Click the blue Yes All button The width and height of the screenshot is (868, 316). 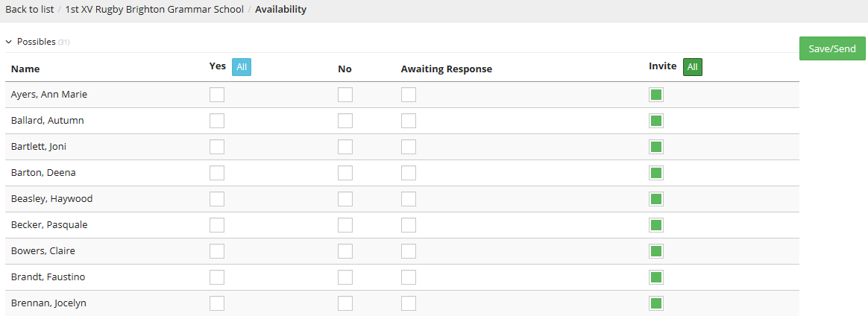pyautogui.click(x=242, y=67)
